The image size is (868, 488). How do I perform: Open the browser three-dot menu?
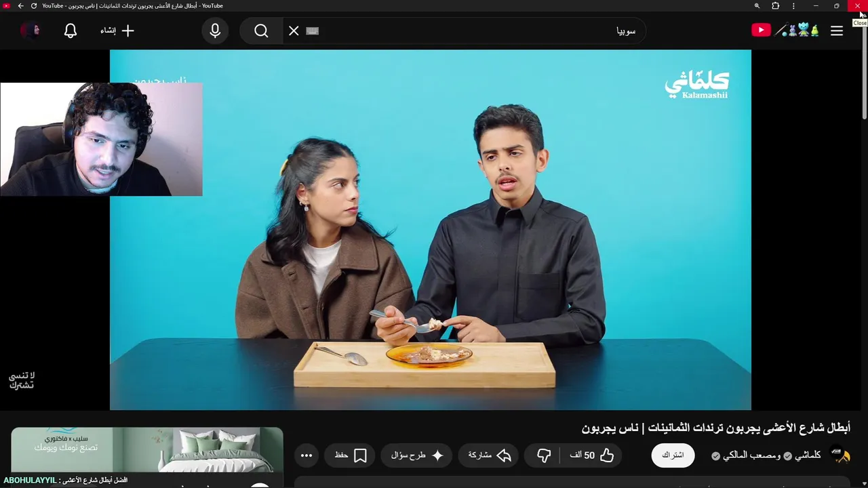[x=793, y=6]
